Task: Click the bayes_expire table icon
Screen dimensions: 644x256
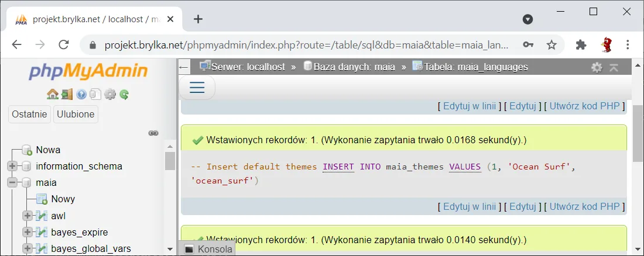Action: pyautogui.click(x=42, y=232)
